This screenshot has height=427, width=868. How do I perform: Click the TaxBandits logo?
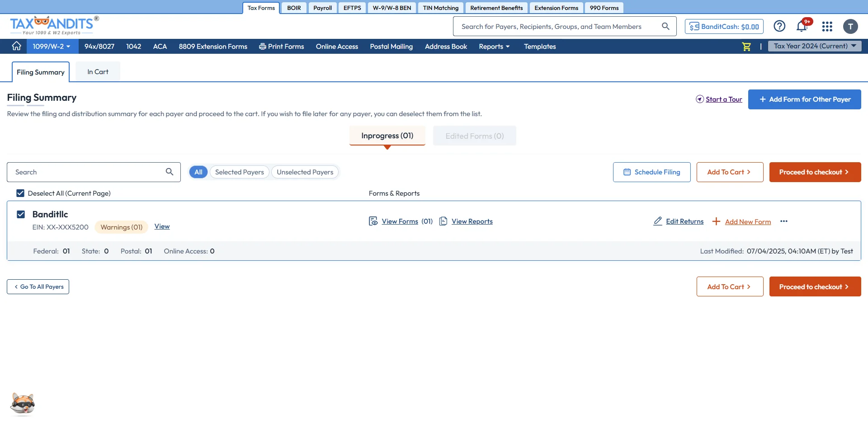click(x=54, y=25)
